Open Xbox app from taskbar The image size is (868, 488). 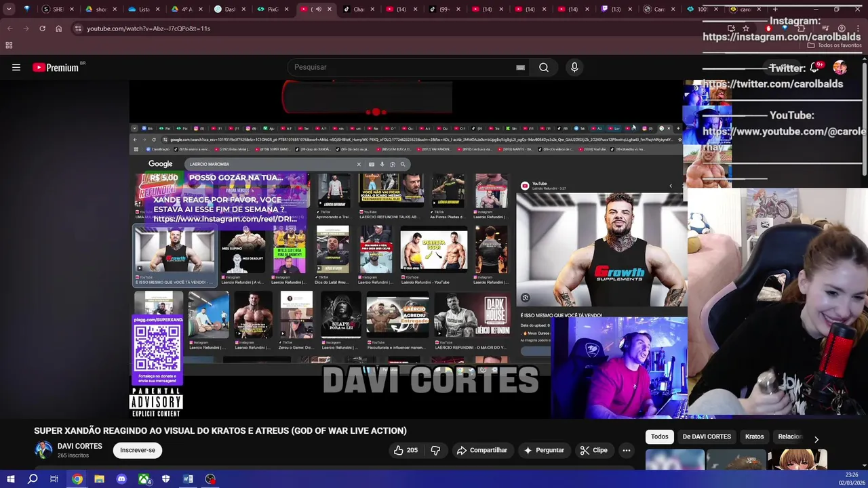[x=144, y=479]
